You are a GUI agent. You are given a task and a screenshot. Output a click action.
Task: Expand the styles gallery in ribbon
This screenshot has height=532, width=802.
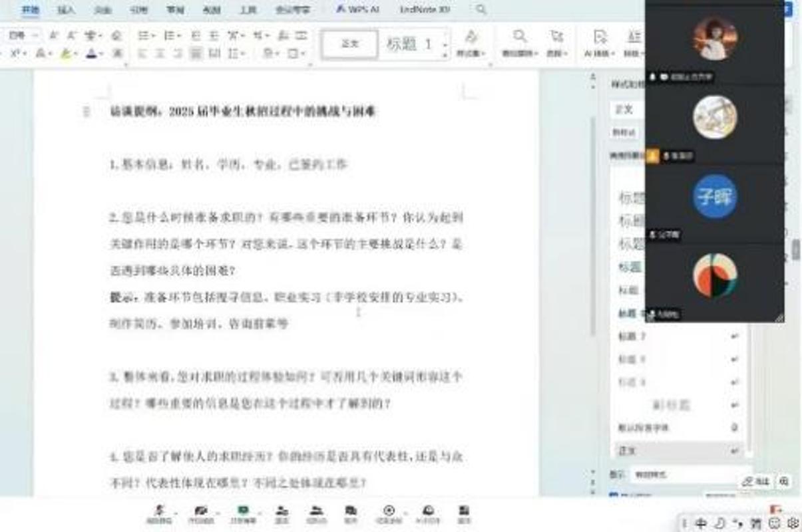point(445,53)
